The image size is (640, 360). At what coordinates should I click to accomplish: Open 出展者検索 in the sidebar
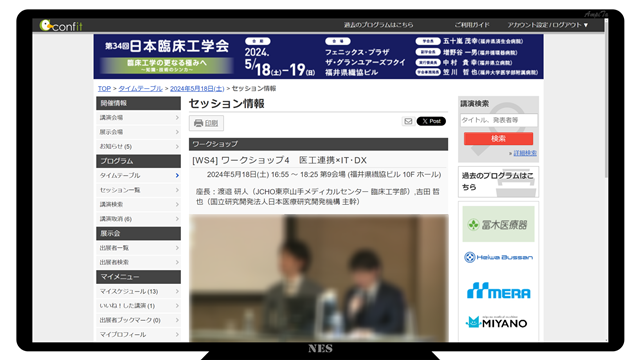[x=138, y=262]
